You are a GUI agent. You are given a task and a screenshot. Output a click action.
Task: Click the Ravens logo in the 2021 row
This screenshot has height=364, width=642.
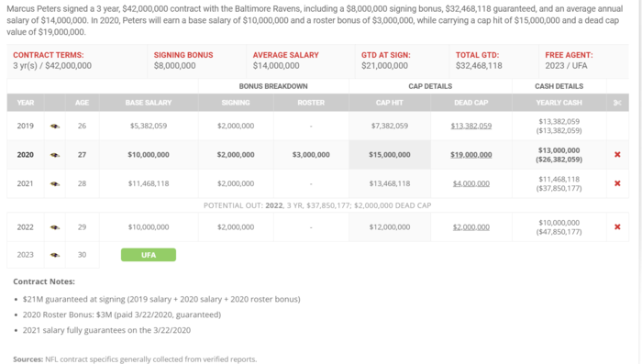pos(55,184)
